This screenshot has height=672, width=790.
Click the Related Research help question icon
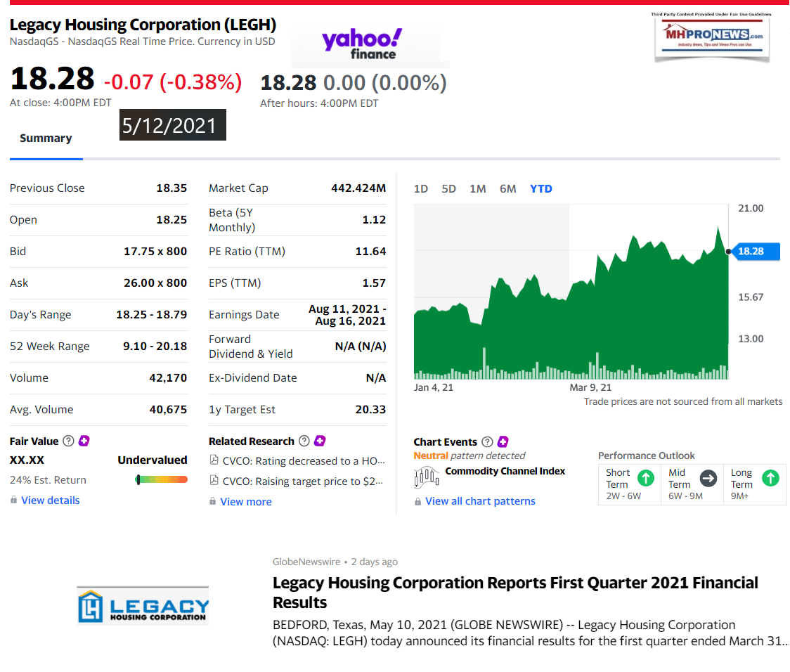304,441
